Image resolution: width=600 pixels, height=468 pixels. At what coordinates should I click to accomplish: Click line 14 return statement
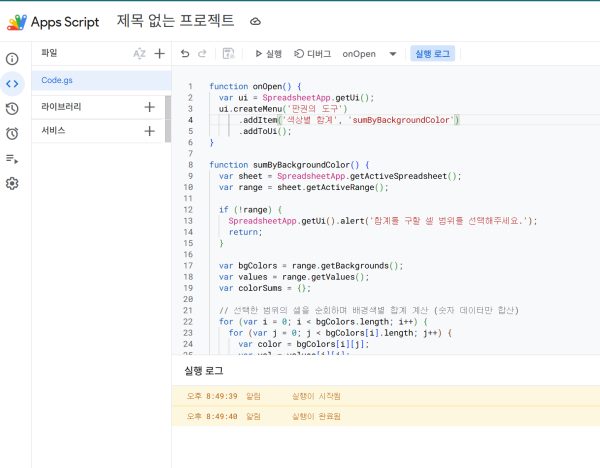pos(245,232)
